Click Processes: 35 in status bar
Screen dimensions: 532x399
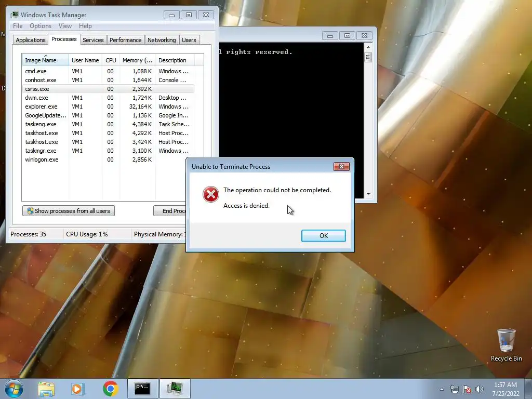pyautogui.click(x=28, y=234)
